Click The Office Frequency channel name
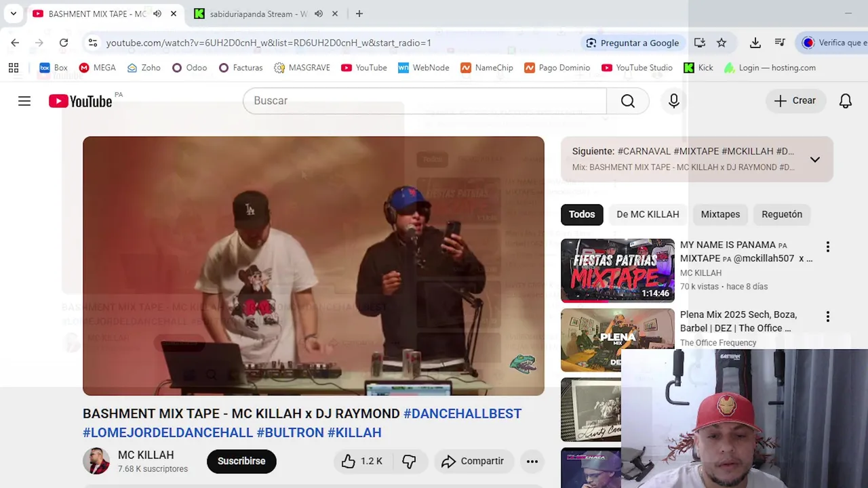Viewport: 868px width, 488px height. (x=718, y=343)
